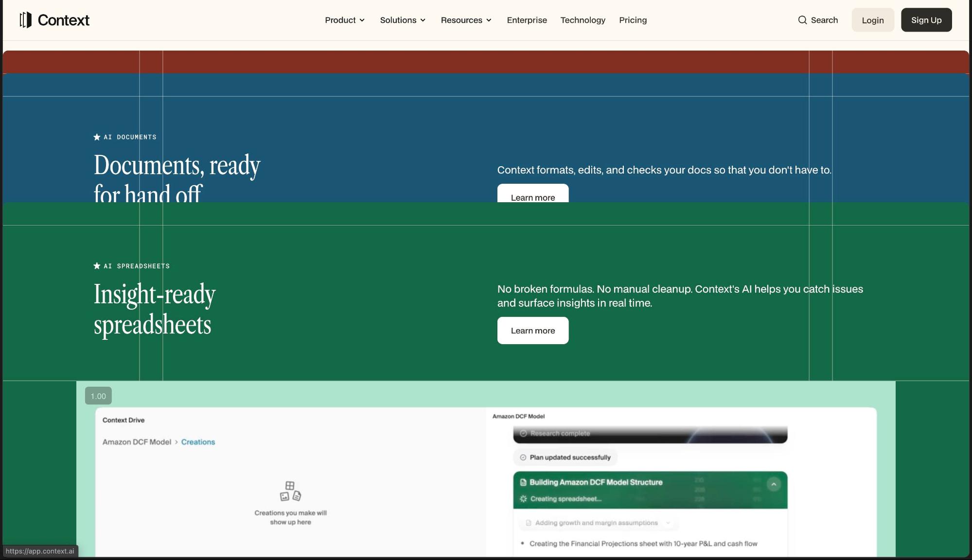The image size is (972, 560).
Task: Expand the Solutions navigation menu
Action: tap(403, 20)
